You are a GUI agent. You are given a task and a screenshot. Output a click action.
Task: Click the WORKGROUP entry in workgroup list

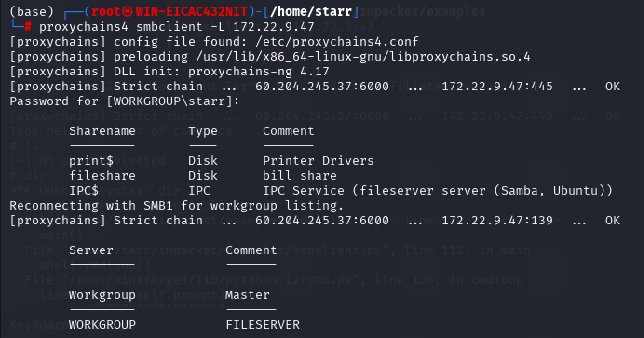pyautogui.click(x=102, y=324)
